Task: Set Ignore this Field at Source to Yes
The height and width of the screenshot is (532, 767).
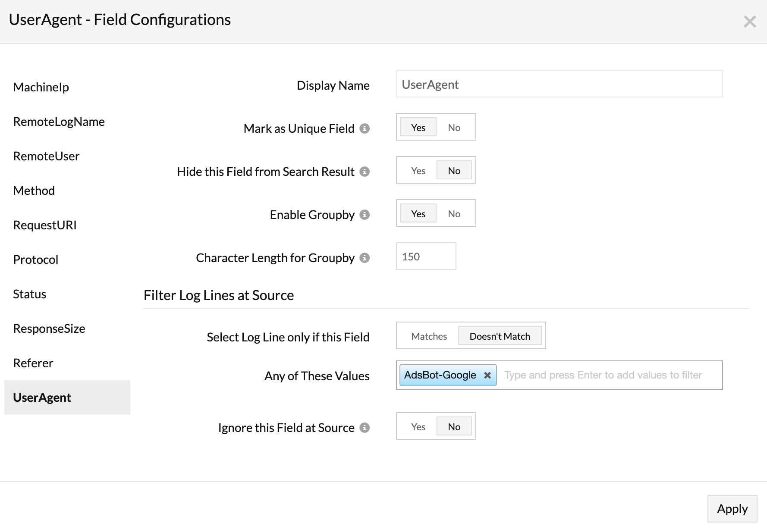Action: click(x=418, y=427)
